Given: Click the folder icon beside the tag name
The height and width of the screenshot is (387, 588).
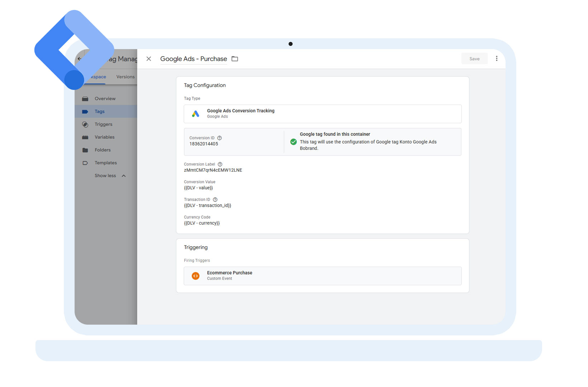Looking at the screenshot, I should pyautogui.click(x=235, y=59).
